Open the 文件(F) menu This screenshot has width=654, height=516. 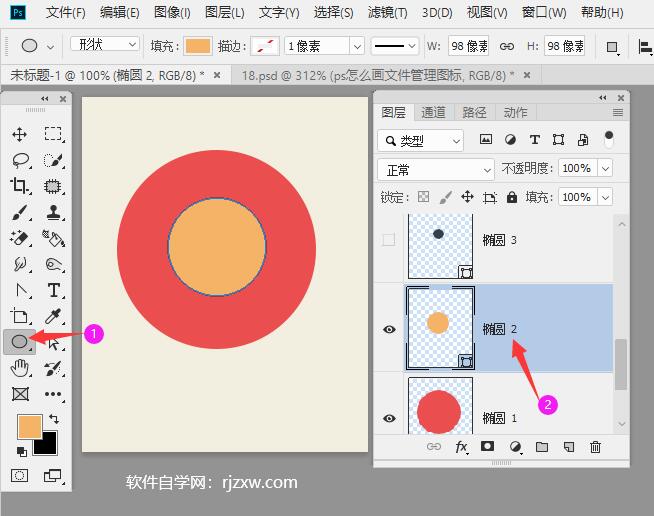pos(65,13)
